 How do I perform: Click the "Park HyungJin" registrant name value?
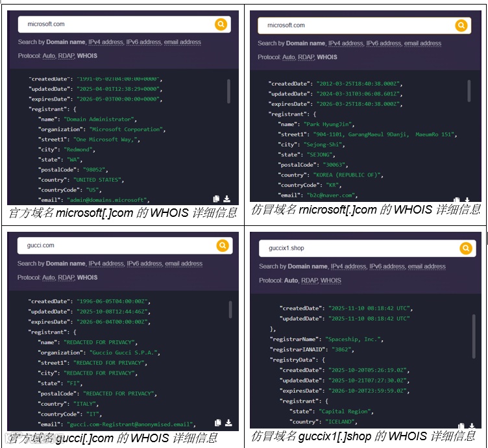pos(328,124)
